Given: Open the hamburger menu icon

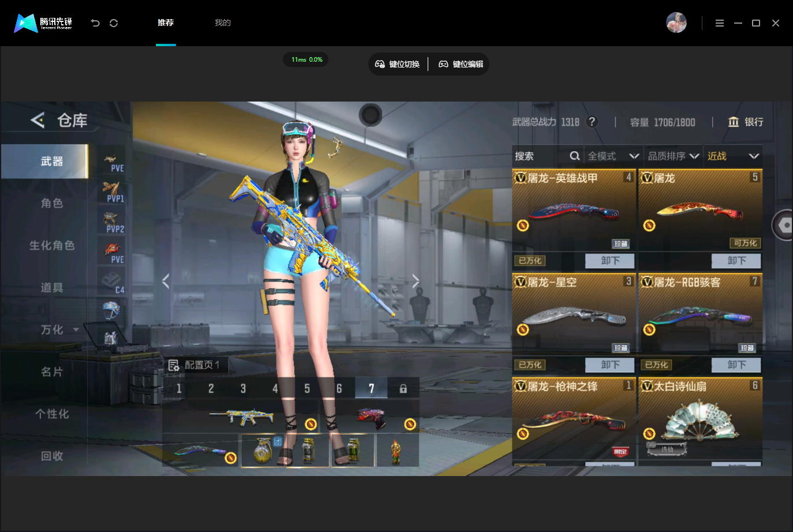Looking at the screenshot, I should click(719, 23).
